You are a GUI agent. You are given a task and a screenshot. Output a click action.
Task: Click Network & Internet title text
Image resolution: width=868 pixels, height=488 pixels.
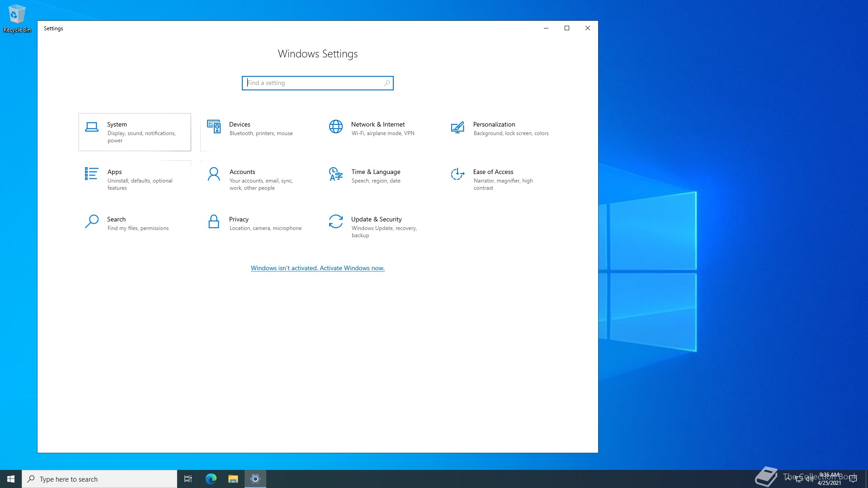pyautogui.click(x=378, y=124)
